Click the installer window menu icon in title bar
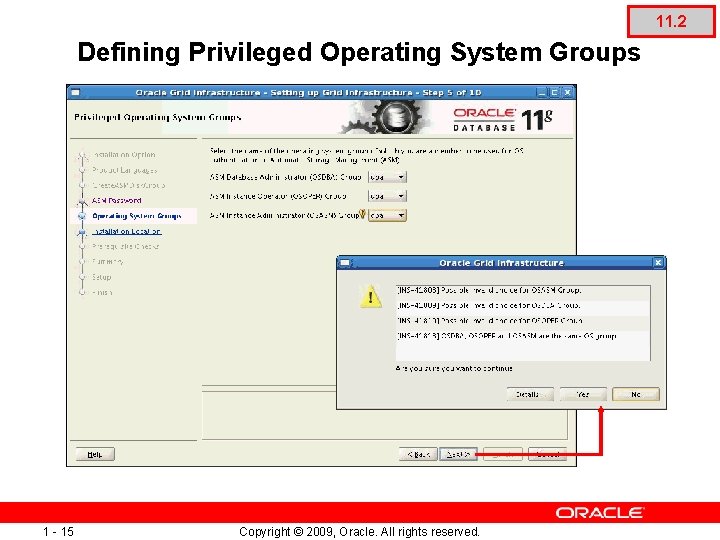Screen dimensions: 720x540 point(76,93)
